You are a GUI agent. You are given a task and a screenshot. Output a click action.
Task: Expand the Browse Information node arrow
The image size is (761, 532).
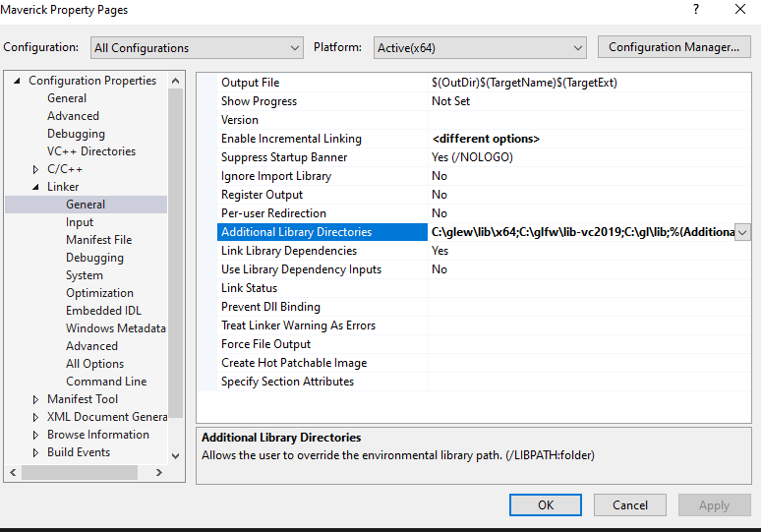[x=35, y=435]
